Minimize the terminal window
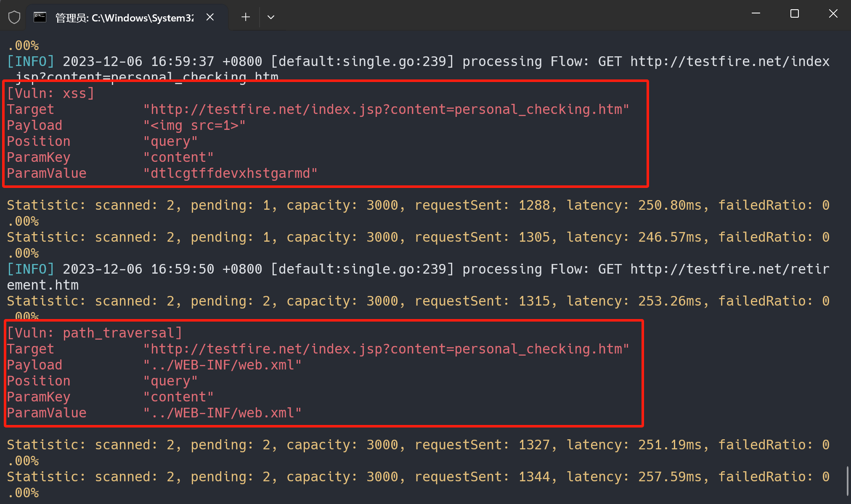 pyautogui.click(x=756, y=13)
